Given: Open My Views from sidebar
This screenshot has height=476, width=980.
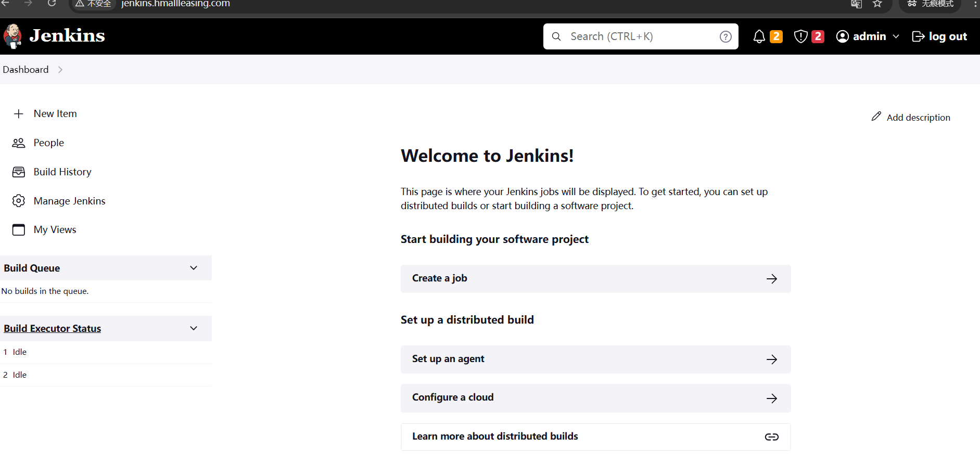Looking at the screenshot, I should point(55,229).
